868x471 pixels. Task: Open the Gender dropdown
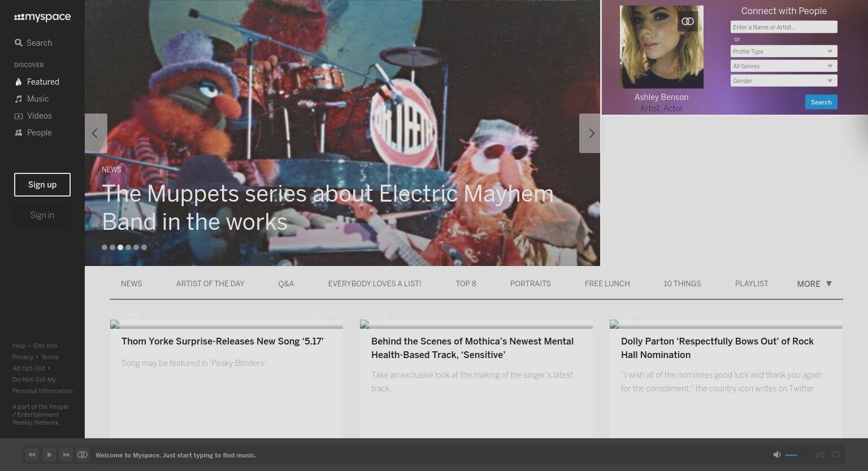(784, 81)
